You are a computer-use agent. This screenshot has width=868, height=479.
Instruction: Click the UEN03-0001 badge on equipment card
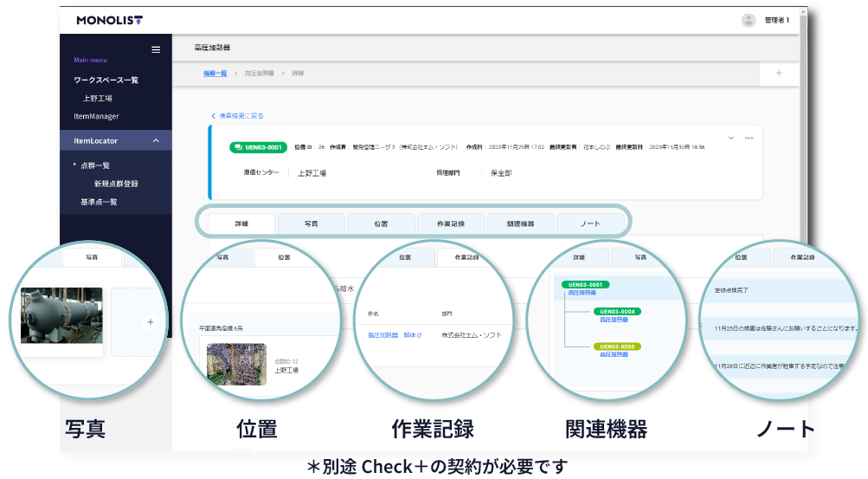pos(259,147)
